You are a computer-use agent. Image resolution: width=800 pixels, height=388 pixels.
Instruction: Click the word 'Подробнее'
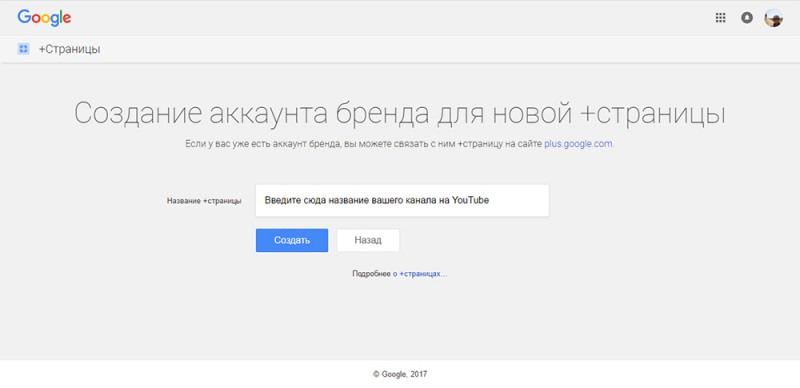(x=371, y=274)
